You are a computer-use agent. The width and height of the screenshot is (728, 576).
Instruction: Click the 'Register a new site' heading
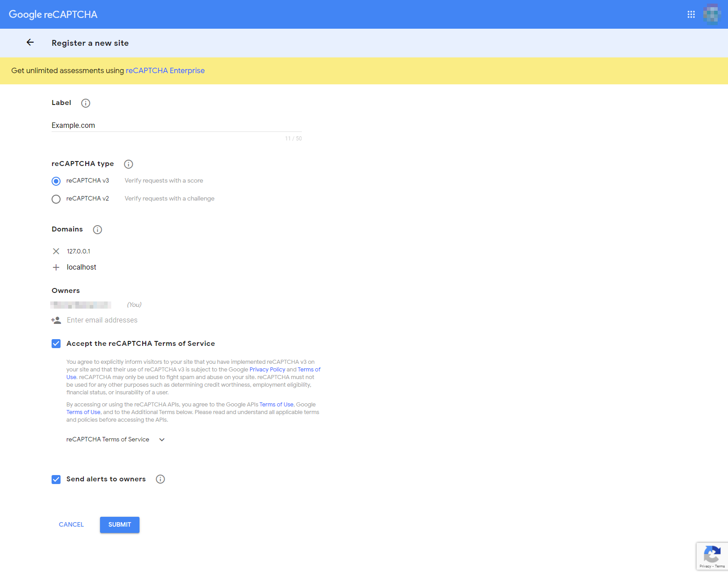point(90,43)
